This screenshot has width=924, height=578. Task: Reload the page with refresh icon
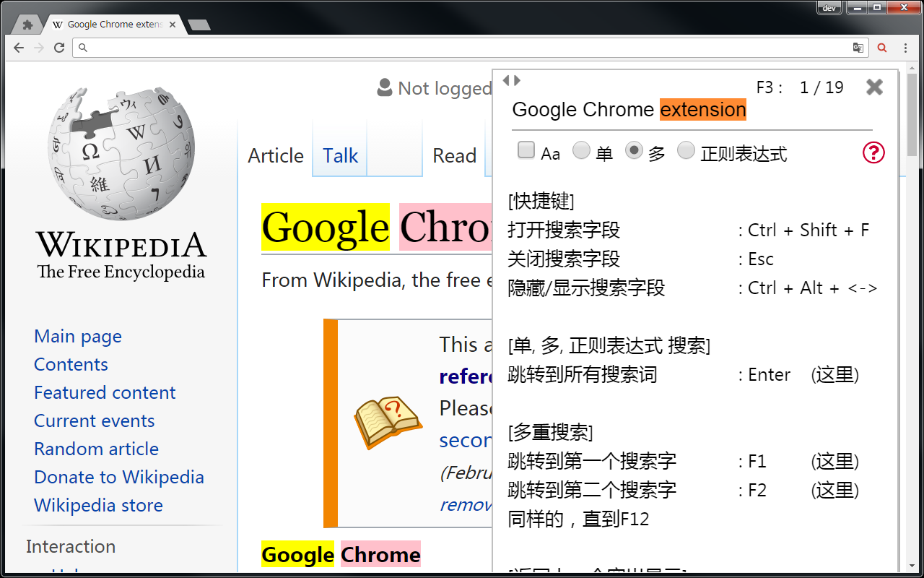[59, 48]
